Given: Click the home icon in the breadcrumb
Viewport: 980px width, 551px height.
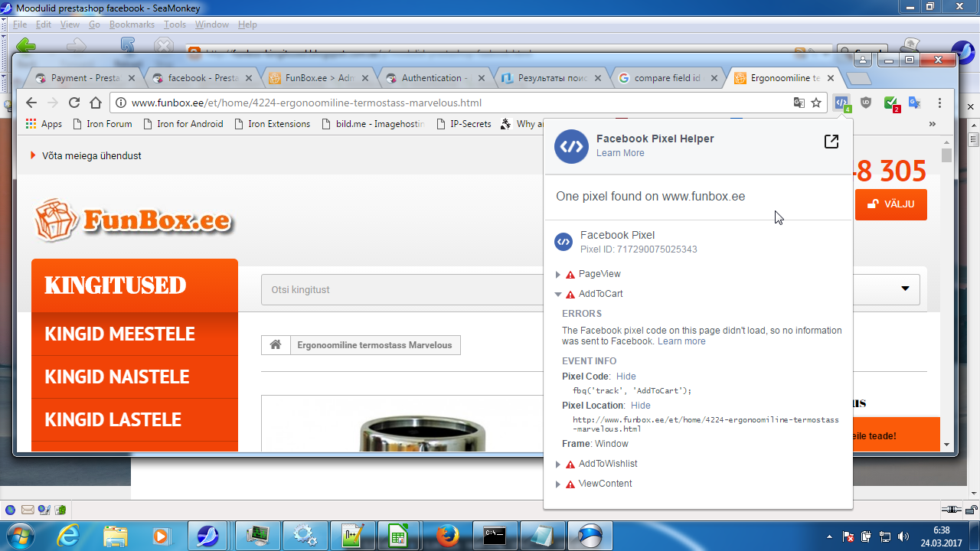Looking at the screenshot, I should 276,345.
